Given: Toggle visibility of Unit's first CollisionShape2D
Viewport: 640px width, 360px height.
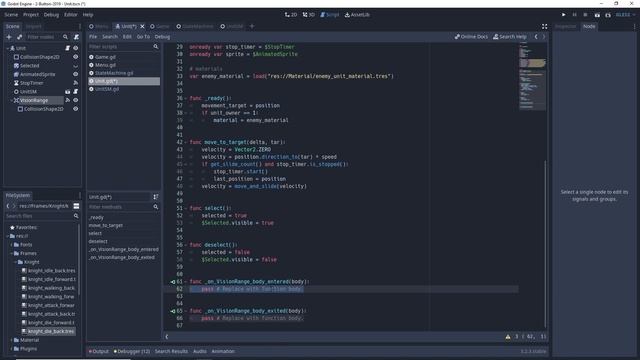Looking at the screenshot, I should coord(76,57).
